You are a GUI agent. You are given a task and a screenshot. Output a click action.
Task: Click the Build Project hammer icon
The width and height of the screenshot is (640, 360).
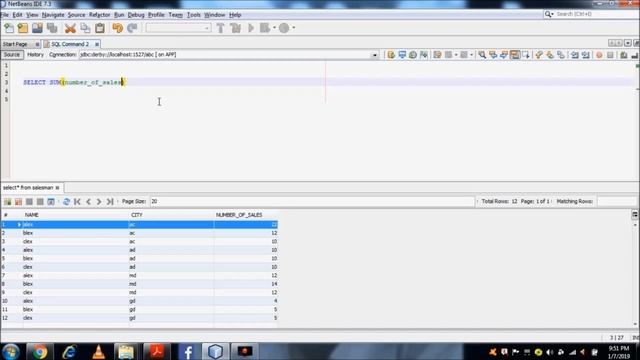220,28
